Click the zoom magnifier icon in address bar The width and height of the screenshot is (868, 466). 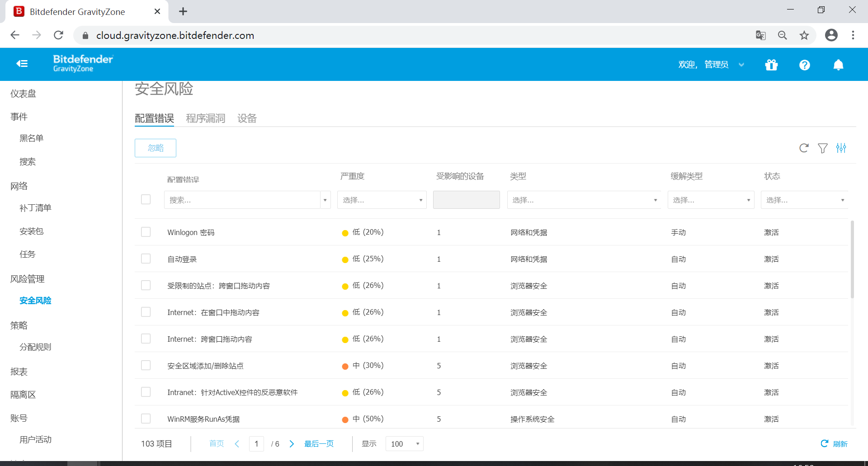pos(783,35)
